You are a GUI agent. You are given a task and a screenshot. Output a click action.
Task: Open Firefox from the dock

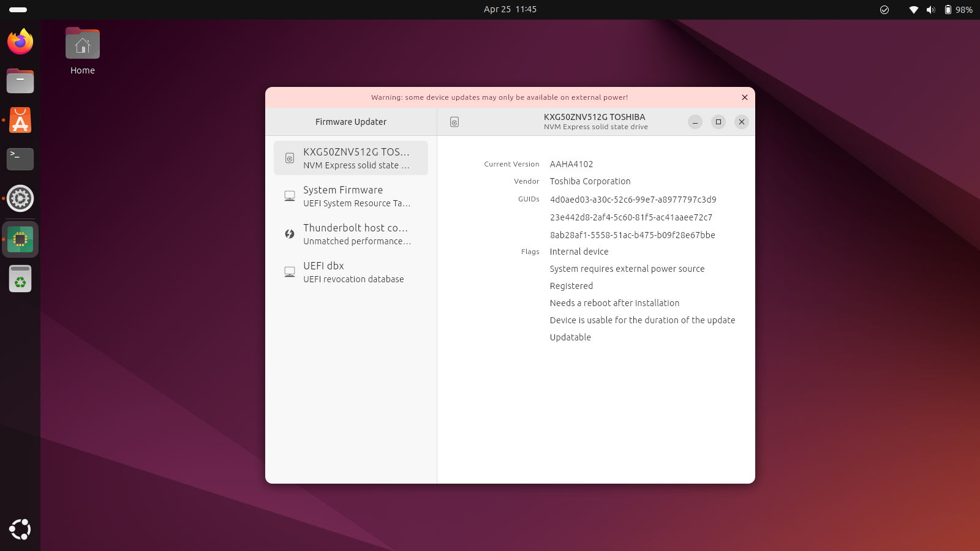pos(20,42)
